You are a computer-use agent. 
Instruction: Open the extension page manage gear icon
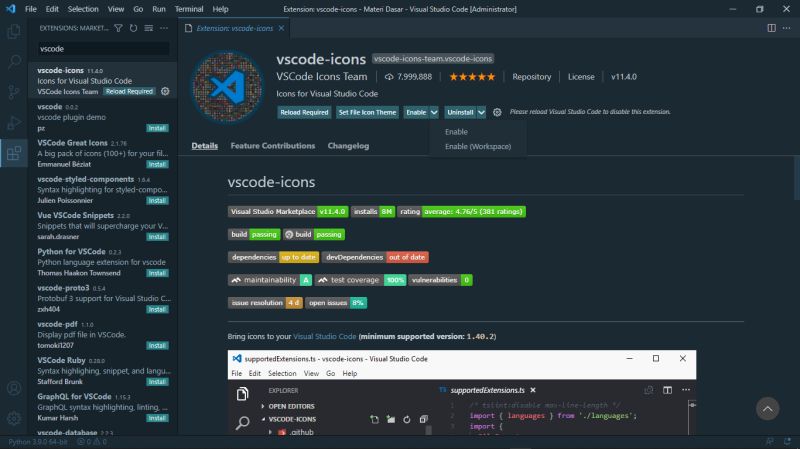[497, 112]
